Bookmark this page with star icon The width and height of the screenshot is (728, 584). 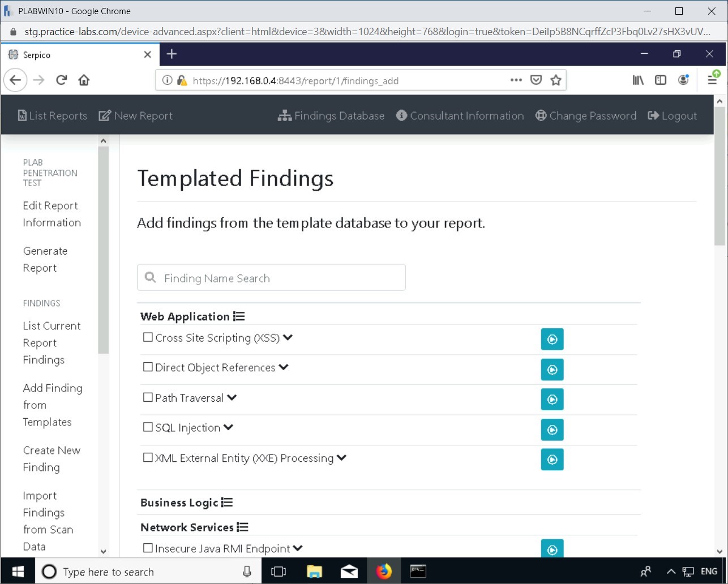tap(556, 80)
